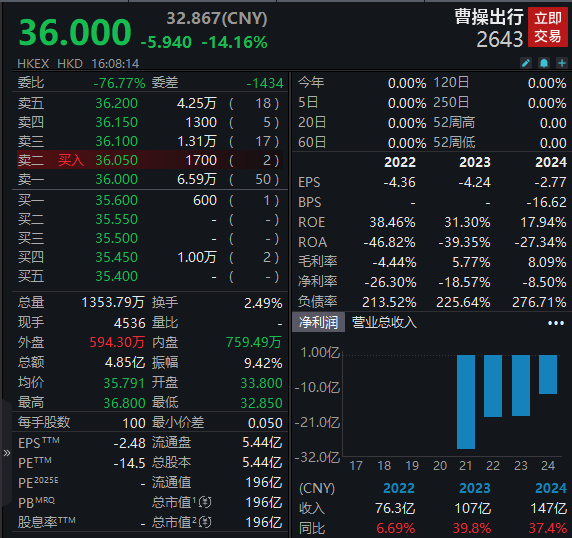This screenshot has width=572, height=538.
Task: Click PE TTM value -14.5
Action: point(129,463)
